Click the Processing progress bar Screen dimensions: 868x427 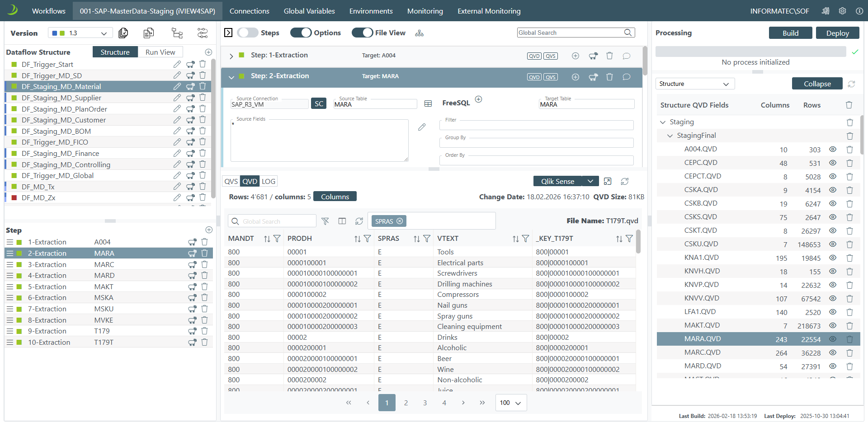click(750, 52)
